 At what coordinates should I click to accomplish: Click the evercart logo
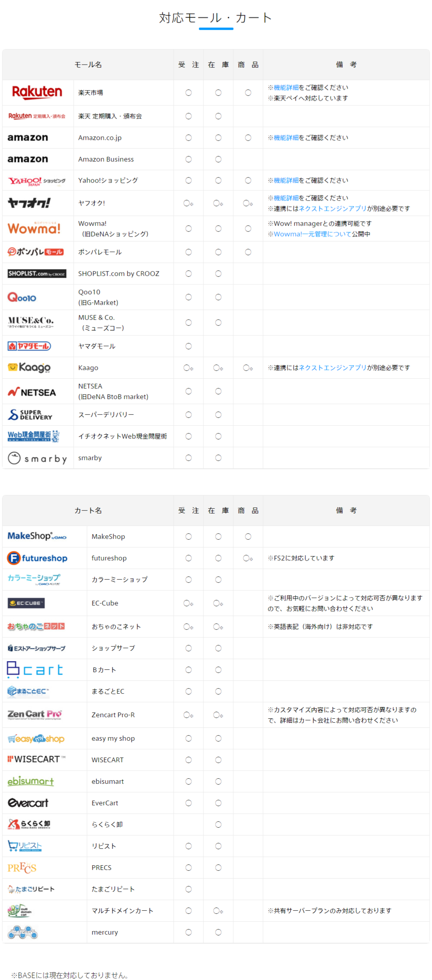(x=28, y=803)
